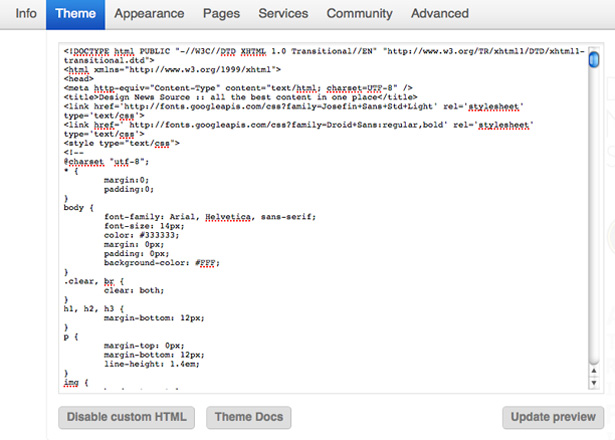The height and width of the screenshot is (440, 615).
Task: Click the '.clear, br {' selector line
Action: tap(94, 281)
